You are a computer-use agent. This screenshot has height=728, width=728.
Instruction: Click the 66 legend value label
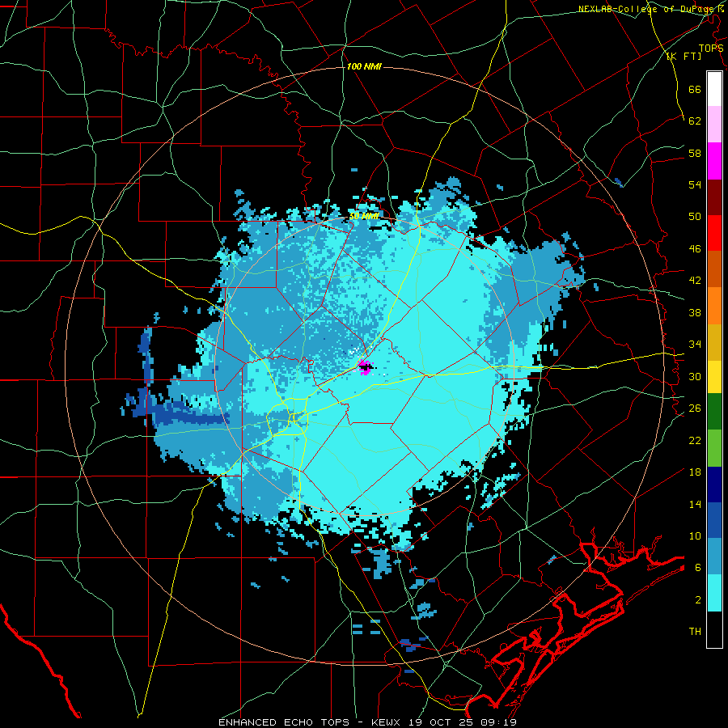click(x=695, y=89)
